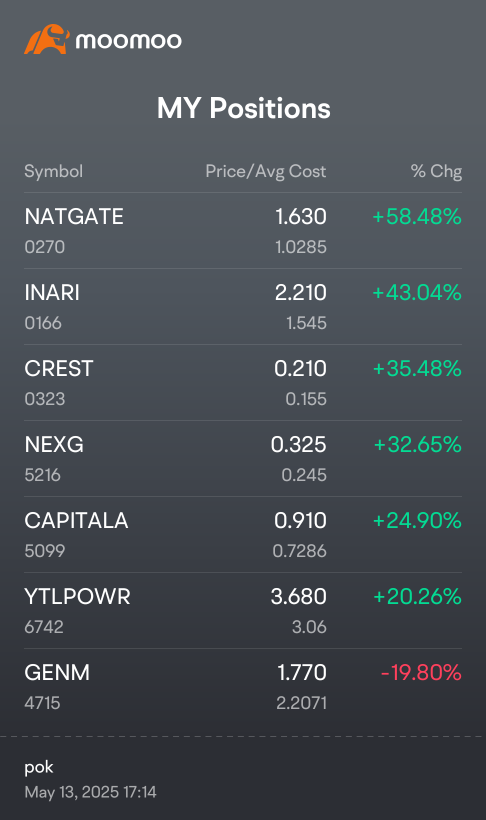Open the CREST 0323 position
The width and height of the screenshot is (486, 820).
click(243, 383)
